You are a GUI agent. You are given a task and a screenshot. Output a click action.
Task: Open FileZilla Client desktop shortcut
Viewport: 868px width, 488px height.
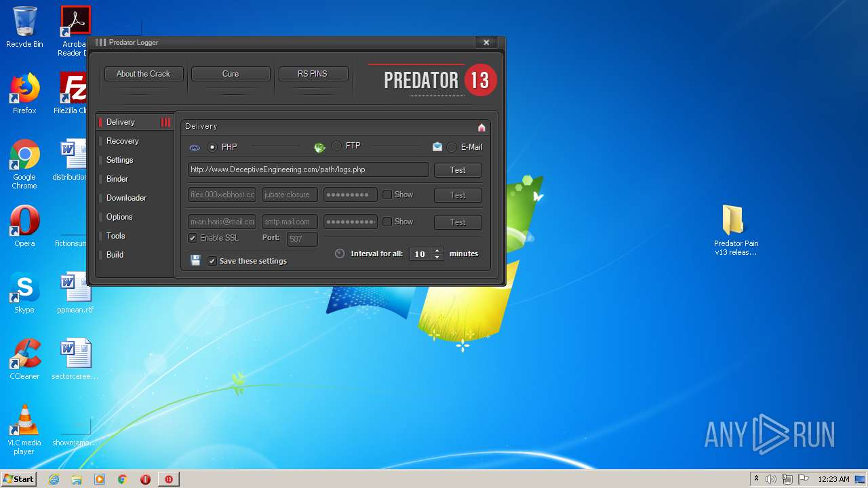tap(72, 94)
